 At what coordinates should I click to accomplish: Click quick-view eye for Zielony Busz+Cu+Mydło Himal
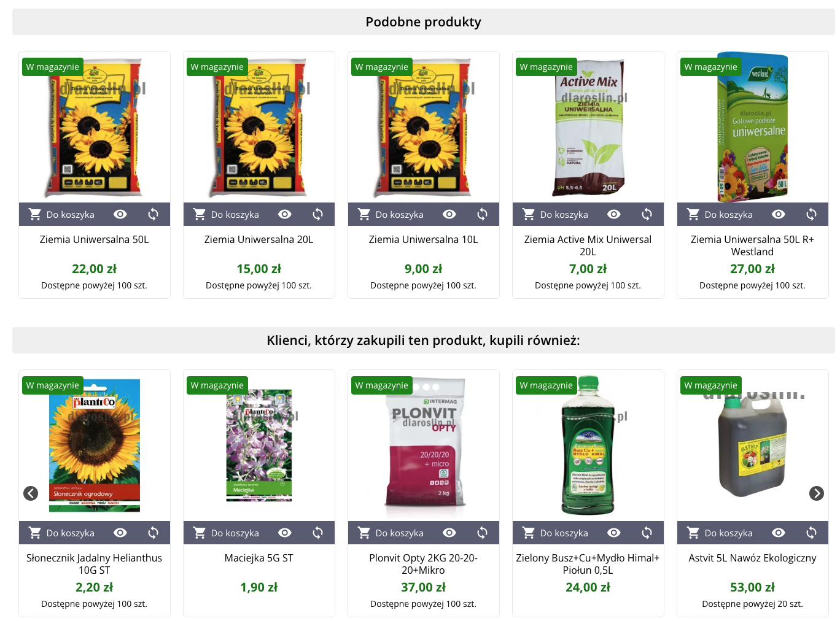(614, 533)
